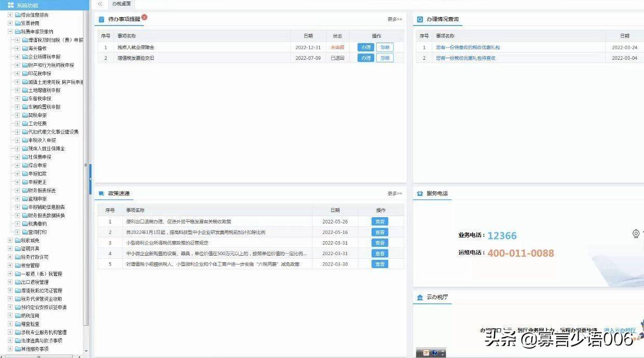This screenshot has height=358, width=644.
Task: Click the folder icon of 核定管理
Action: click(18, 266)
